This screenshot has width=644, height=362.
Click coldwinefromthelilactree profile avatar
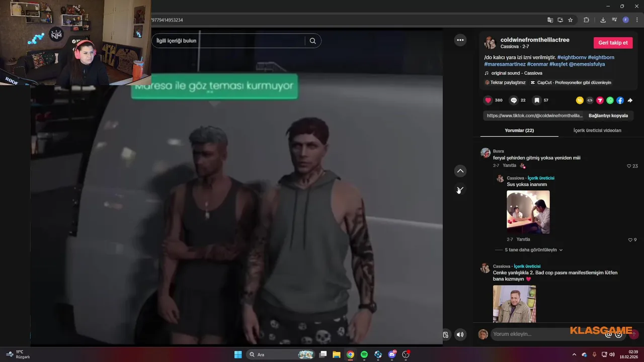(x=490, y=43)
